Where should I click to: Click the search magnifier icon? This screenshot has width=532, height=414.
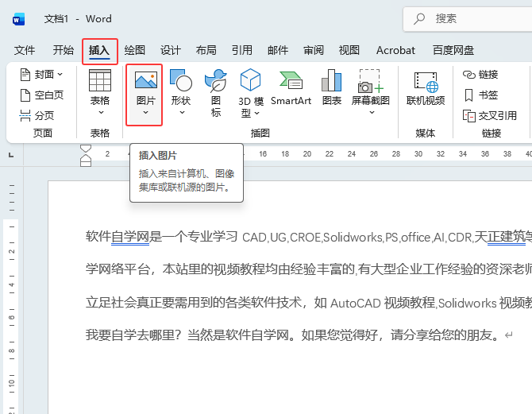[419, 19]
